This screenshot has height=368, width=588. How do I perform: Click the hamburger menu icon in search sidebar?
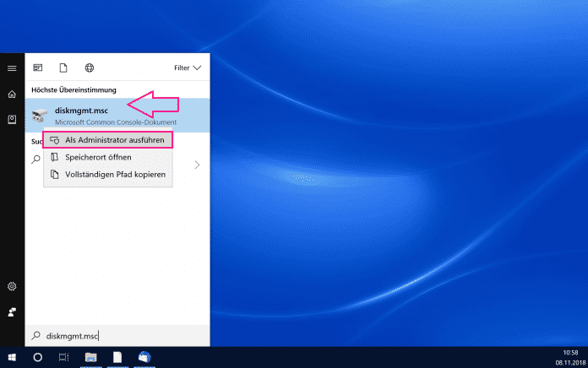(12, 68)
